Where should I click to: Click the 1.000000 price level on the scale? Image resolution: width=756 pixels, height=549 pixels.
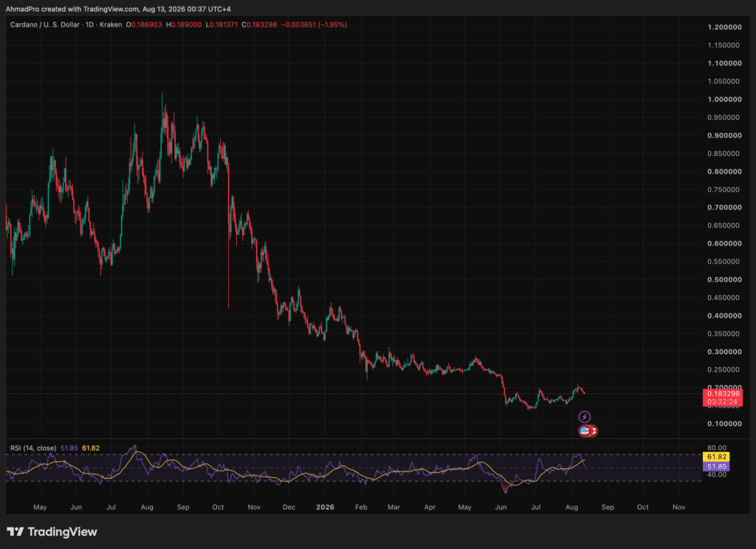724,99
